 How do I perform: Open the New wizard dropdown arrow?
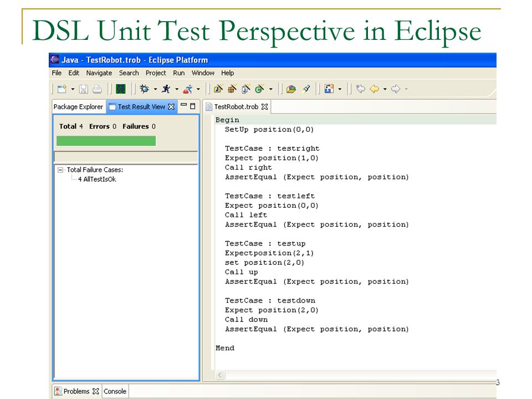pyautogui.click(x=73, y=89)
